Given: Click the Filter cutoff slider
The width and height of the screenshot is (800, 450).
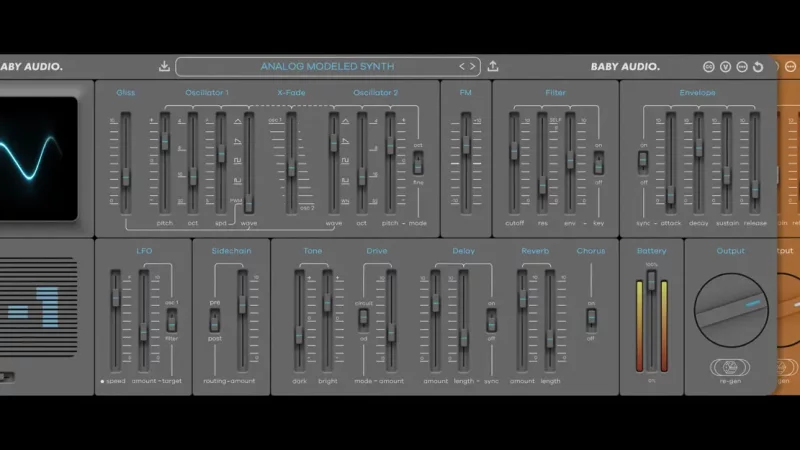Looking at the screenshot, I should 515,150.
